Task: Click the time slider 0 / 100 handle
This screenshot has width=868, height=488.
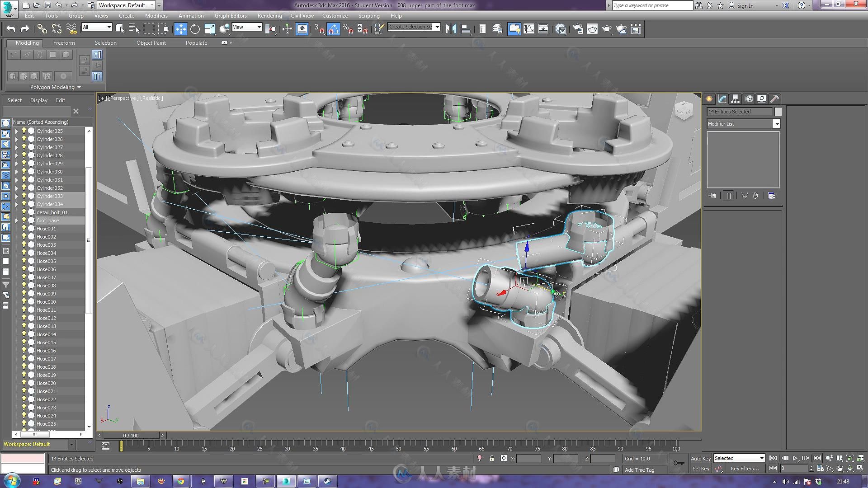Action: point(131,436)
